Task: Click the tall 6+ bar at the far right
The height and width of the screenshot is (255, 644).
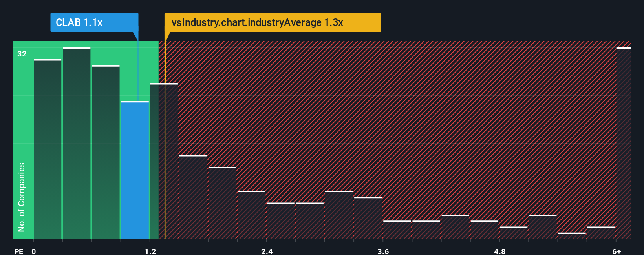Action: pyautogui.click(x=624, y=143)
